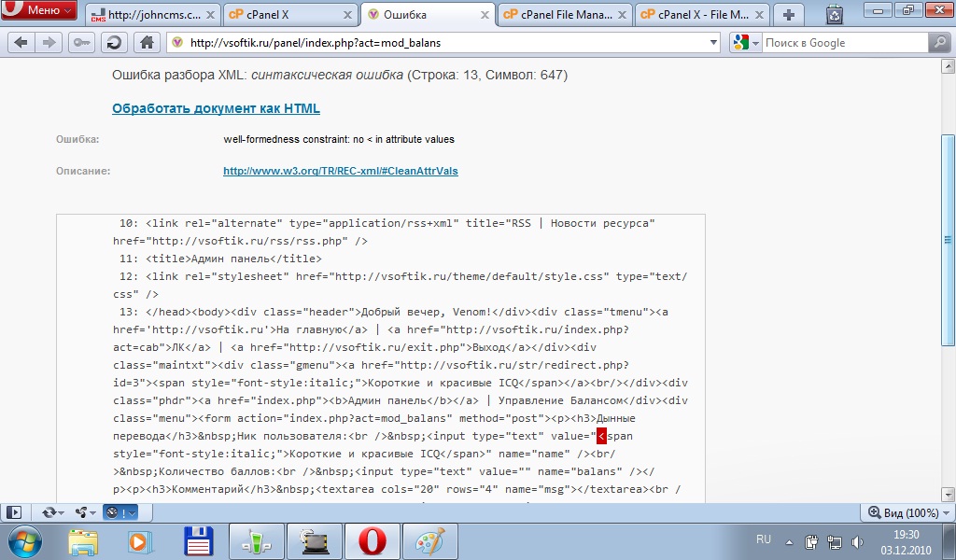This screenshot has height=560, width=956.
Task: Open Windows Explorer from taskbar
Action: click(x=83, y=541)
